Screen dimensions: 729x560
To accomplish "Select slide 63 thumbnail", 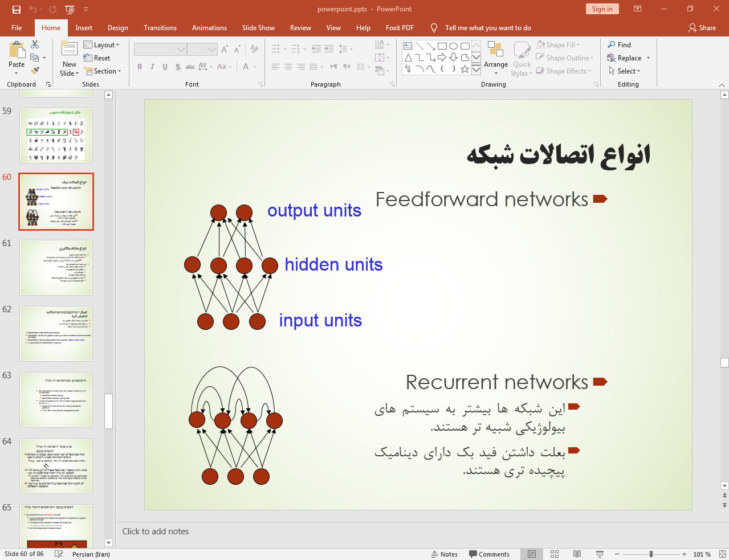I will click(56, 400).
